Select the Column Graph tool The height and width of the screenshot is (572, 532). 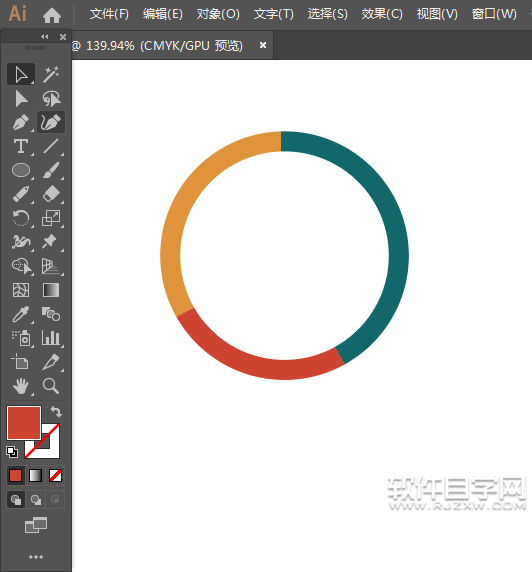51,338
